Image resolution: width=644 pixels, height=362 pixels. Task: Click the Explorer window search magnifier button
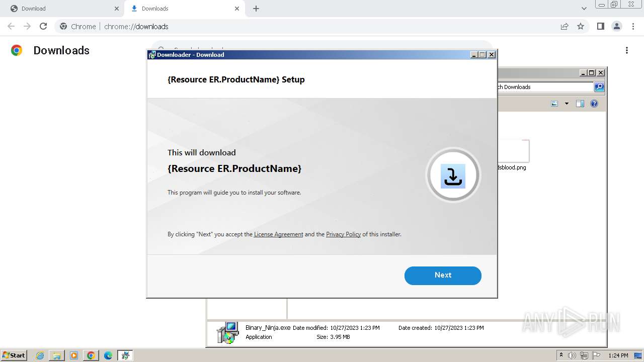[x=599, y=87]
